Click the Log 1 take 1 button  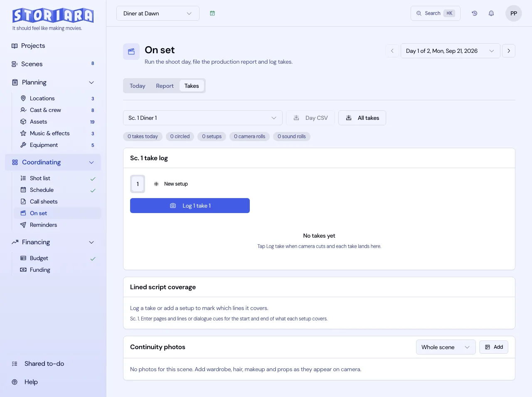[190, 206]
